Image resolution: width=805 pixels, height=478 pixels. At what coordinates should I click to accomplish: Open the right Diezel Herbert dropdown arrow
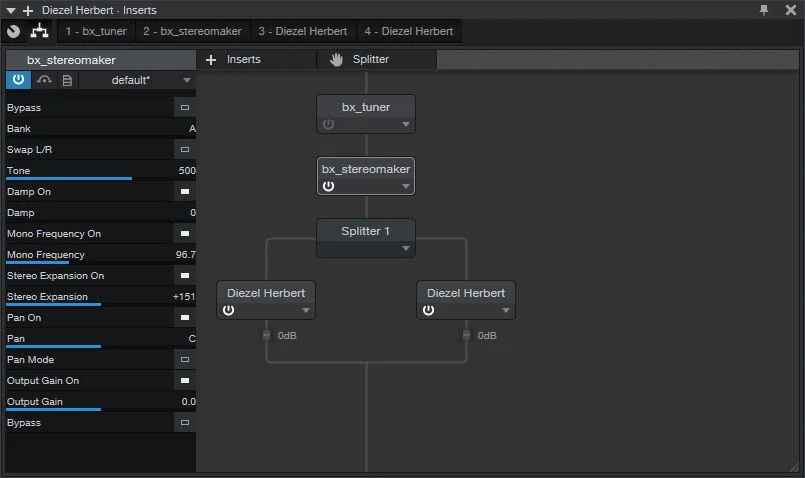click(506, 311)
